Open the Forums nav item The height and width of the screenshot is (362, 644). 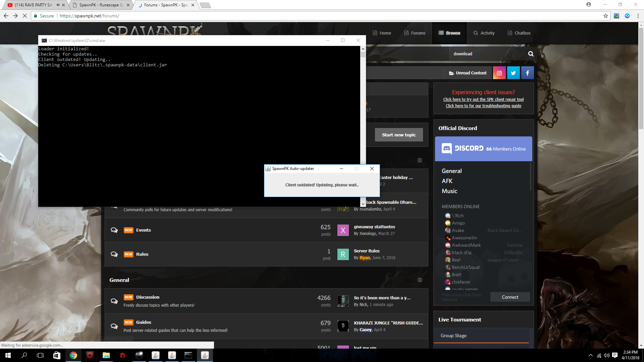415,33
